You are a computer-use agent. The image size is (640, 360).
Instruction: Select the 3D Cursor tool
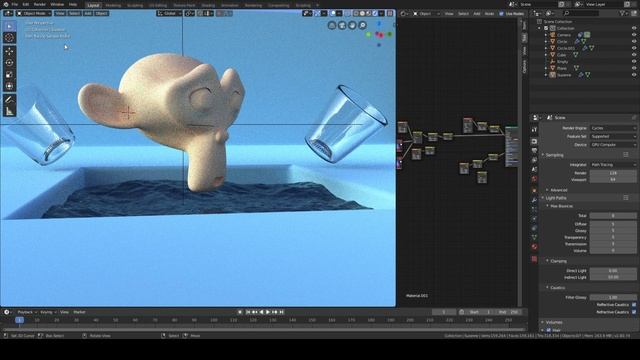[9, 38]
